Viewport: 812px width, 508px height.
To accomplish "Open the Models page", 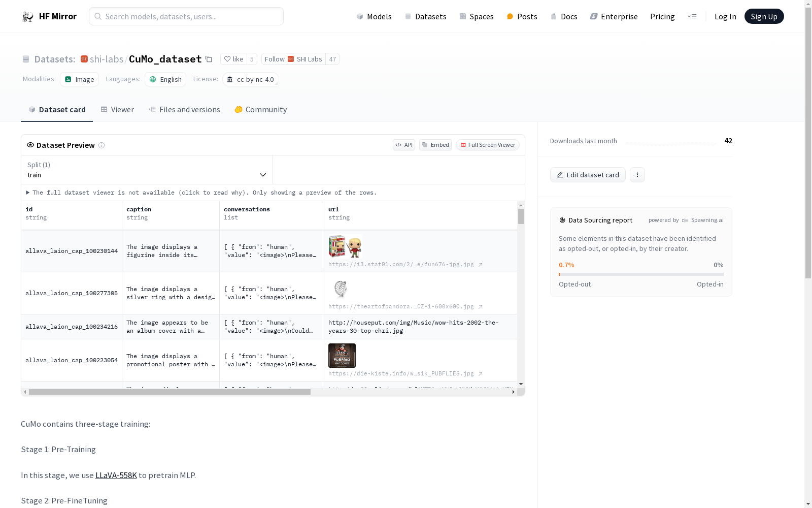I will click(x=374, y=16).
